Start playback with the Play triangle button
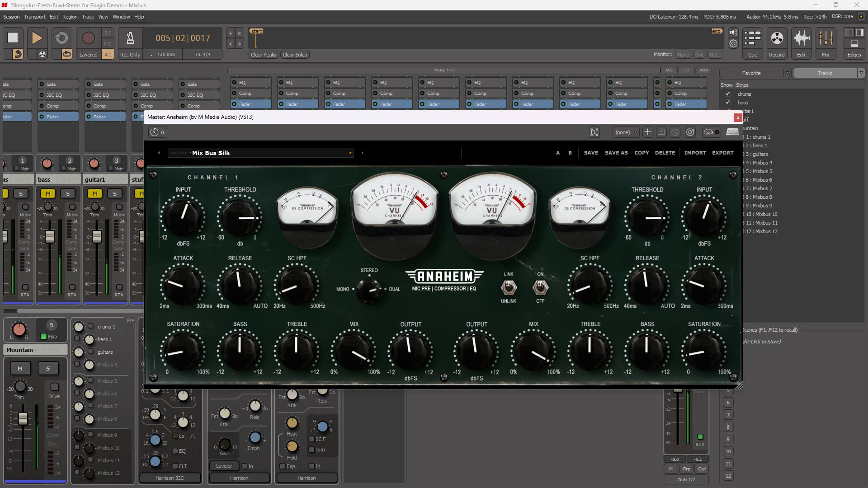The image size is (868, 488). click(37, 38)
